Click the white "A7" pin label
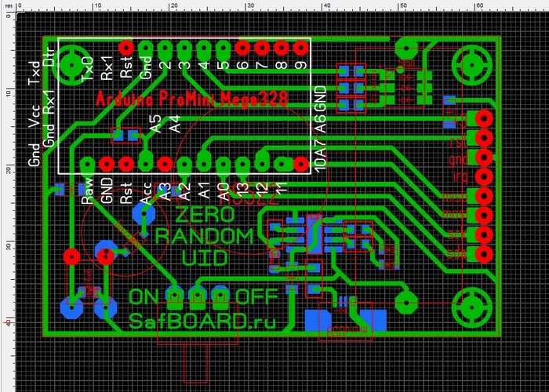549x392 pixels. pyautogui.click(x=320, y=147)
